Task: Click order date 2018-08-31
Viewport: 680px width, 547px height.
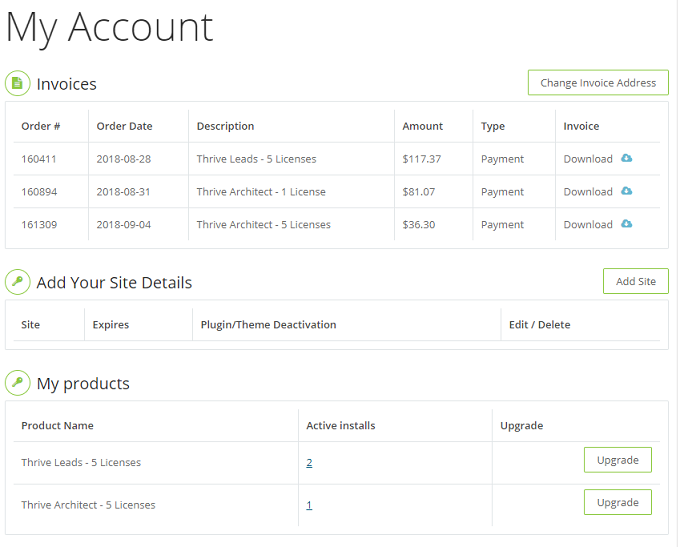Action: coord(124,192)
